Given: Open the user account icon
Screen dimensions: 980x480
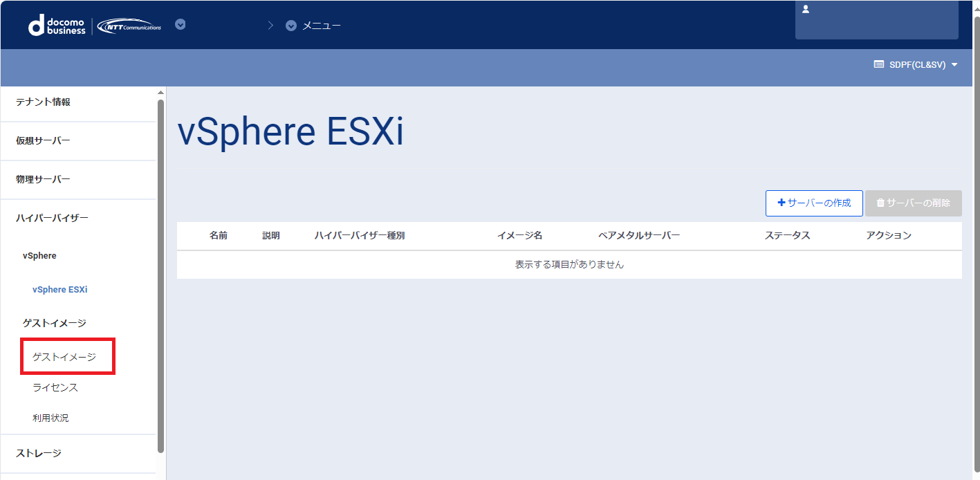Looking at the screenshot, I should [806, 10].
